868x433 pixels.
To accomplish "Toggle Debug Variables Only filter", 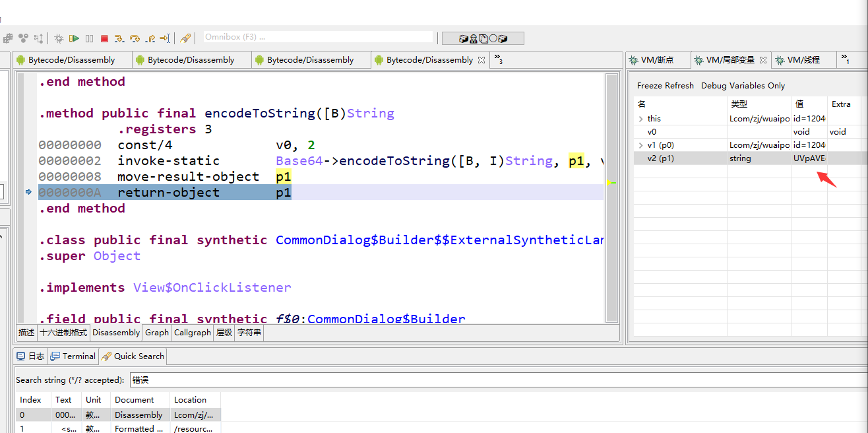I will pos(743,86).
